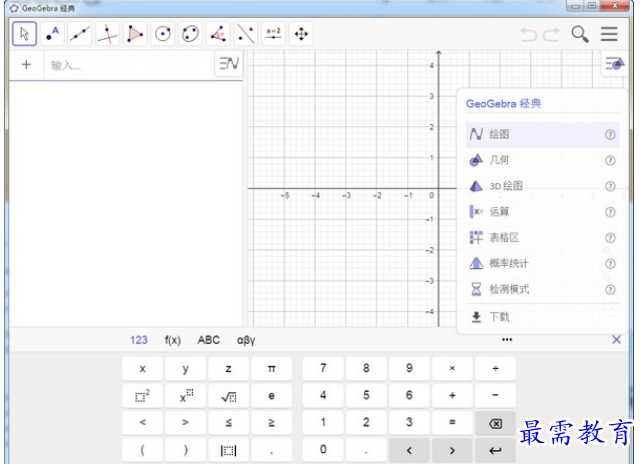Open help for 3D 绘图 perspective
The height and width of the screenshot is (464, 641).
point(610,186)
